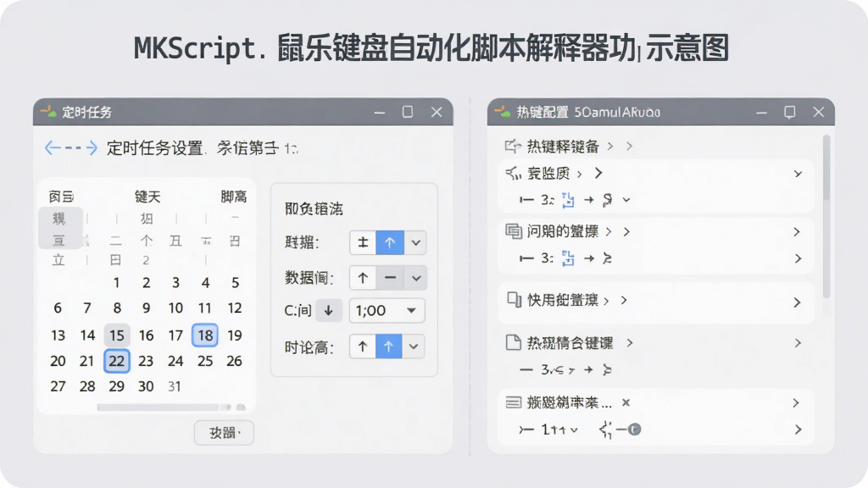Select the 脚高 calendar header
Screen dimensions: 868x488
click(x=234, y=197)
